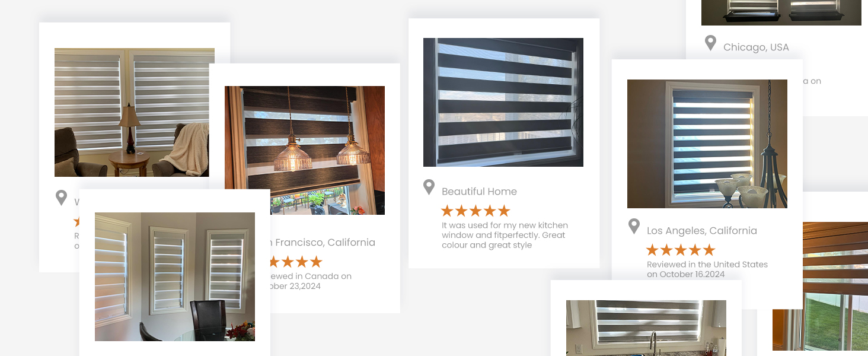
Task: Click the partial orange star on the leftmost card
Action: click(x=76, y=222)
